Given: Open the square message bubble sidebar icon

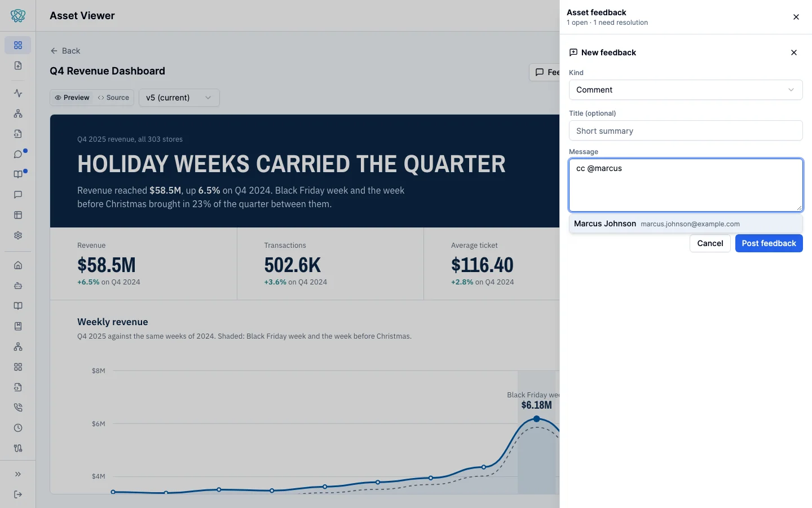Looking at the screenshot, I should 18,195.
